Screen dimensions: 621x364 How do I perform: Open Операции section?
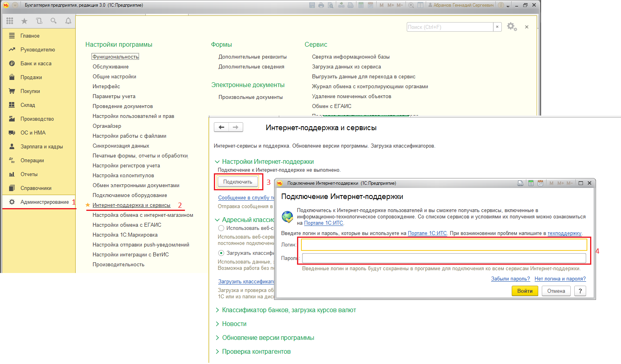[x=38, y=160]
